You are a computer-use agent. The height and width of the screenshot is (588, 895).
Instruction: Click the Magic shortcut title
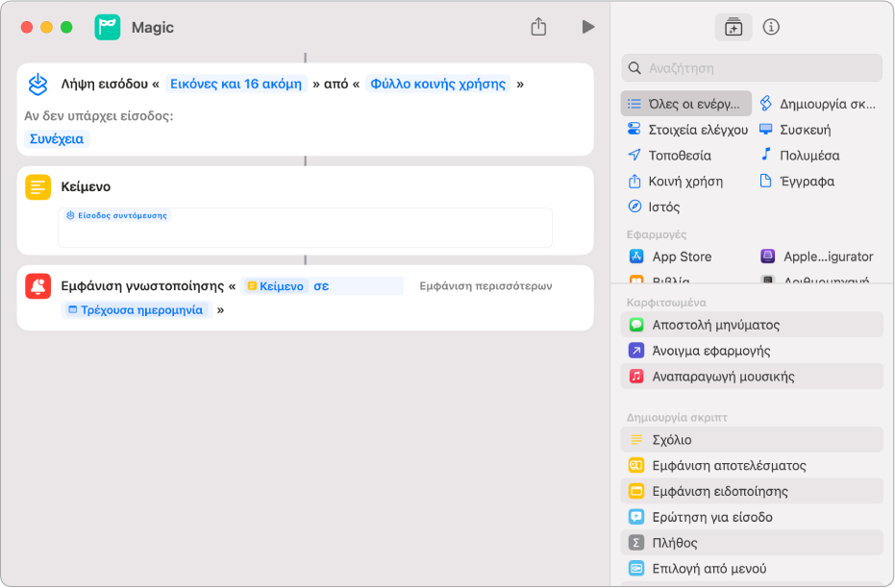tap(153, 27)
